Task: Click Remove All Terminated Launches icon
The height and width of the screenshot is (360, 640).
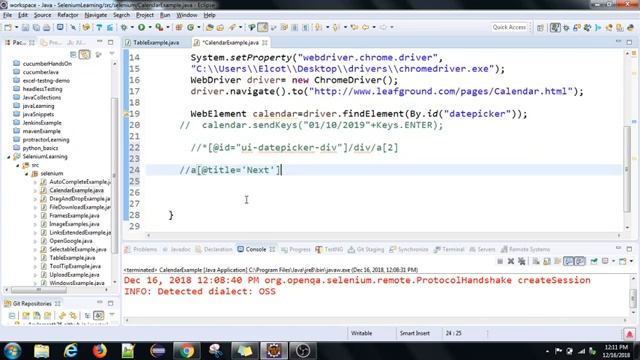Action: [x=521, y=261]
